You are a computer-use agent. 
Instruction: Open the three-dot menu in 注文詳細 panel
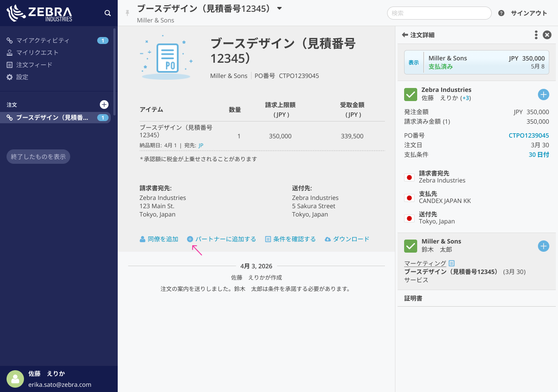(x=536, y=35)
